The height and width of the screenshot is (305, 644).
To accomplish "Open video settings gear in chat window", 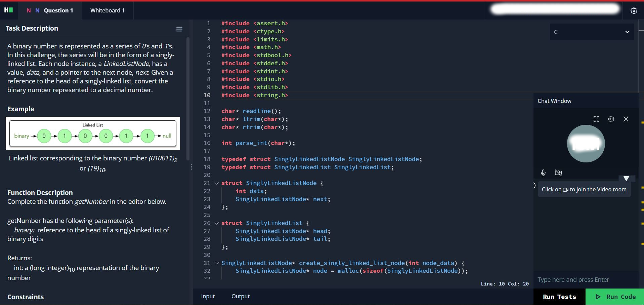I will 611,119.
